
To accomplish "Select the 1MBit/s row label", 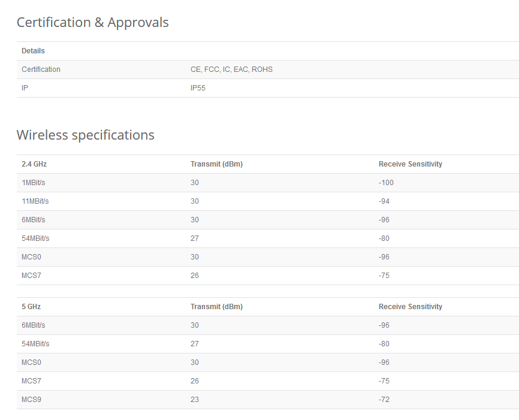I will tap(33, 183).
